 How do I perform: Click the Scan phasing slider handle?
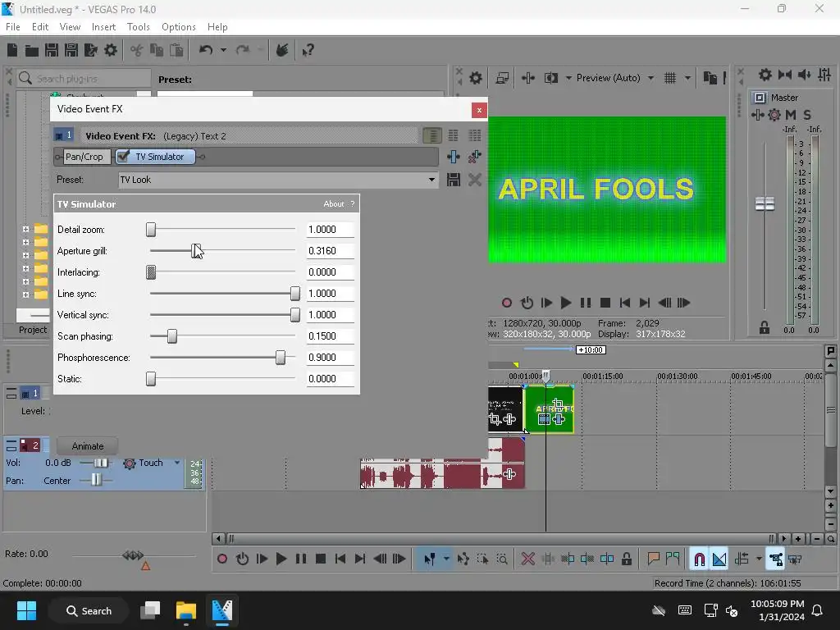click(x=172, y=336)
